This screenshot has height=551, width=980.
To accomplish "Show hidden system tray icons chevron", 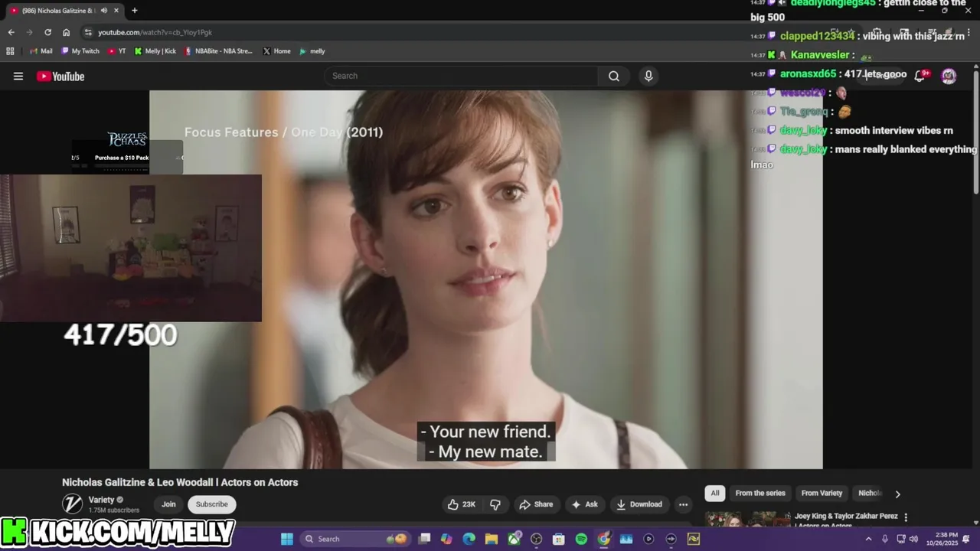I will (x=868, y=539).
